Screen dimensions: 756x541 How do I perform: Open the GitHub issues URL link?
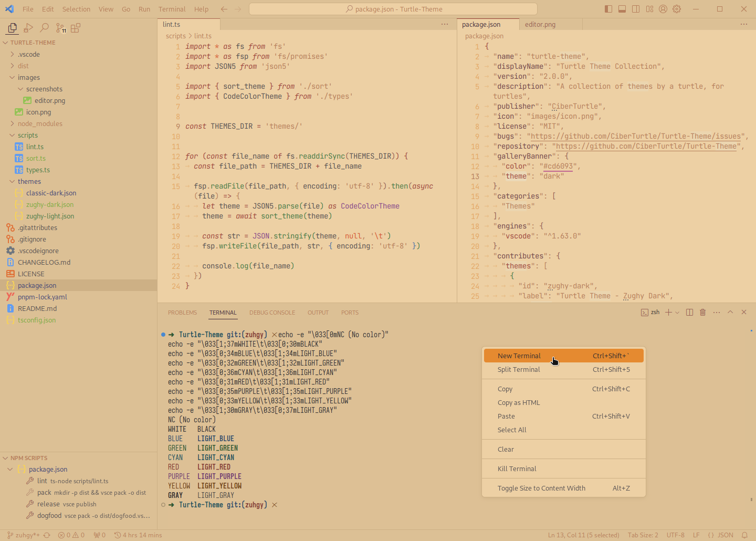(636, 136)
